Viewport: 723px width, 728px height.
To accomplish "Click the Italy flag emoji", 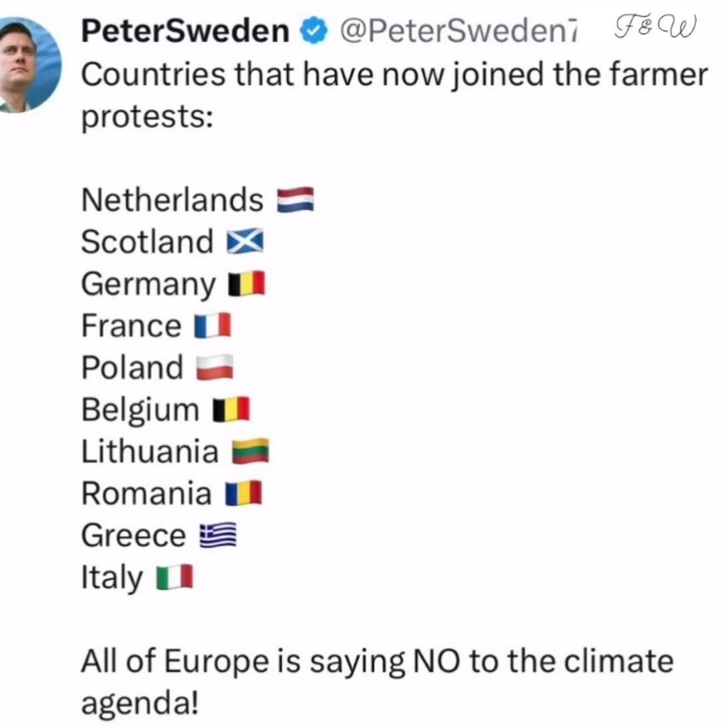I will coord(175,578).
